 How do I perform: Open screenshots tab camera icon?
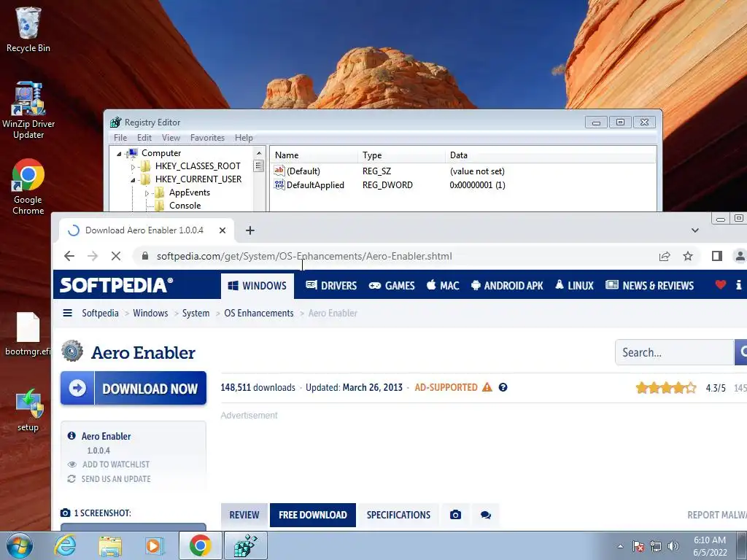click(455, 515)
